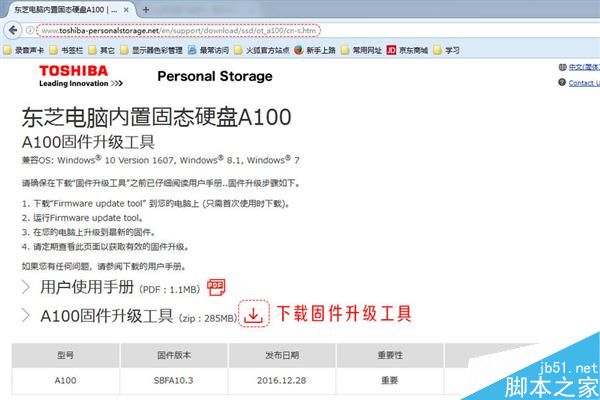This screenshot has height=400, width=600.
Task: Close the 东芝电脑内置固态硬盘A100 browser tab
Action: (x=126, y=10)
